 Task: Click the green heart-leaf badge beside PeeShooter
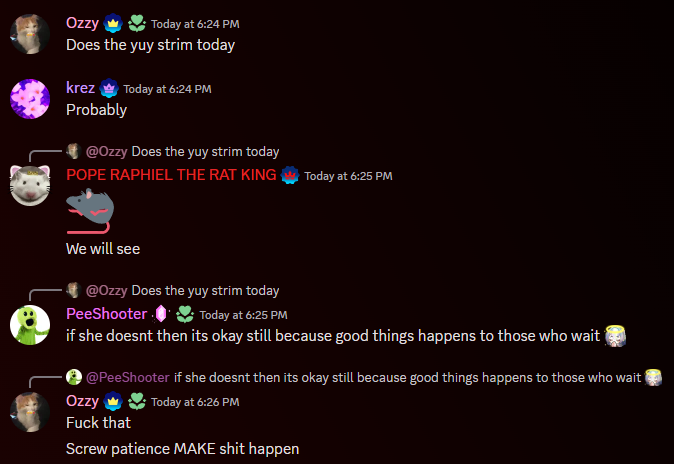185,314
